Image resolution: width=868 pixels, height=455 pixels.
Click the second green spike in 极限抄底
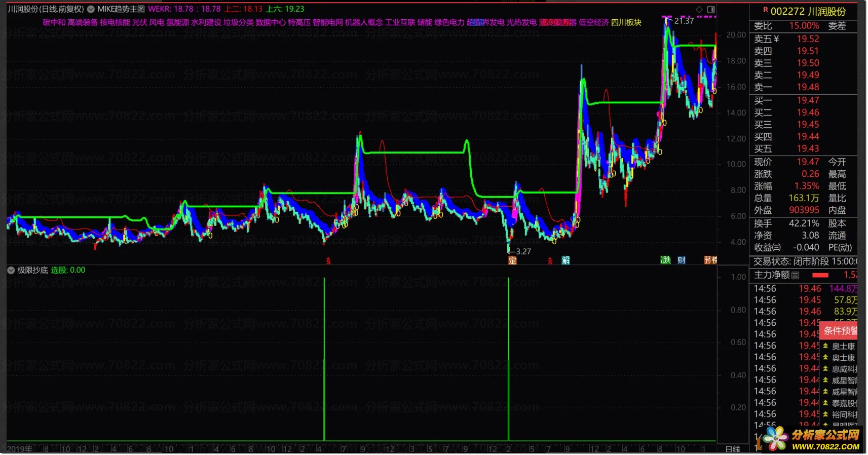point(508,359)
